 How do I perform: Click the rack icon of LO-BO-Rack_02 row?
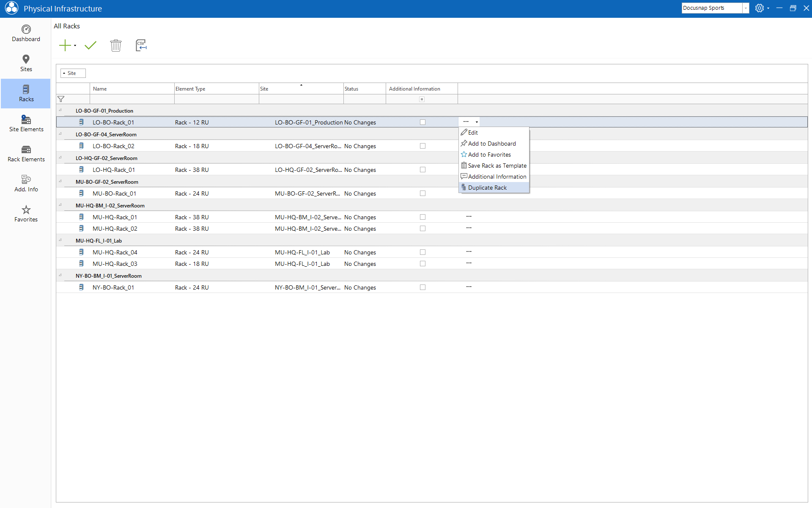(81, 146)
